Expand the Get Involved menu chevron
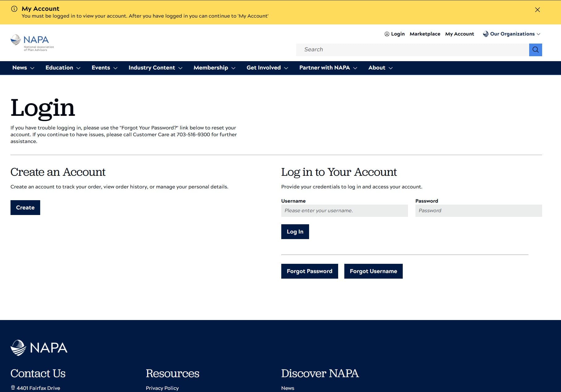The width and height of the screenshot is (561, 392). [x=286, y=68]
